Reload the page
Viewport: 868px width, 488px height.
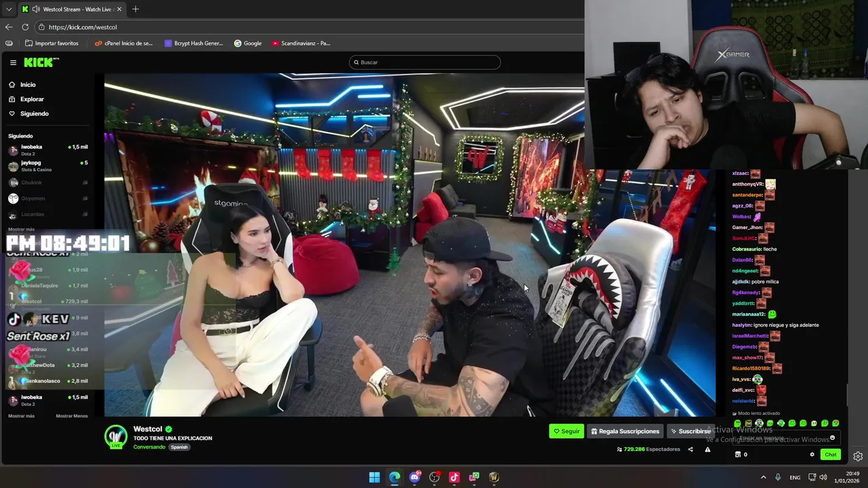click(x=25, y=27)
